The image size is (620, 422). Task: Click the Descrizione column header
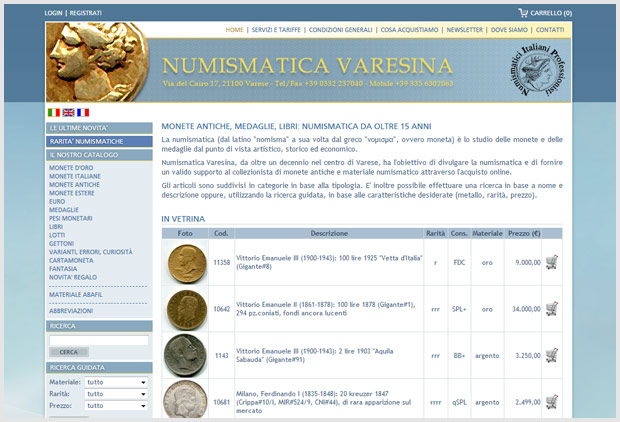[329, 233]
